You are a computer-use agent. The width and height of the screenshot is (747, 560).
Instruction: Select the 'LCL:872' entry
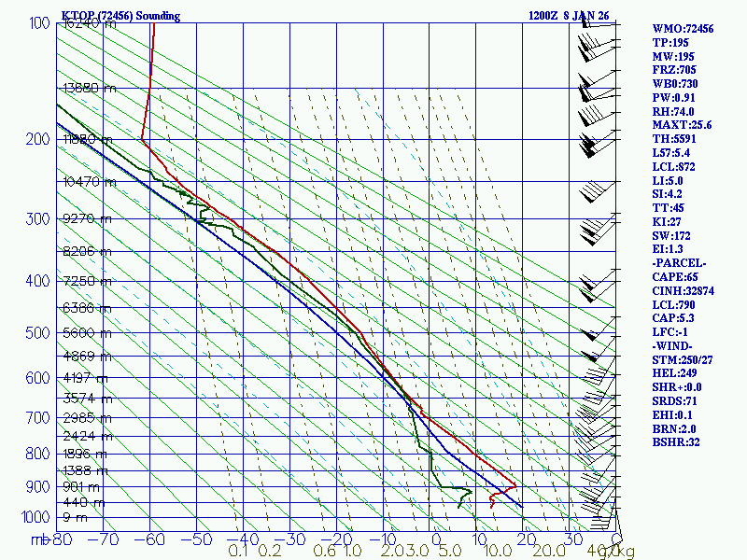coord(673,167)
